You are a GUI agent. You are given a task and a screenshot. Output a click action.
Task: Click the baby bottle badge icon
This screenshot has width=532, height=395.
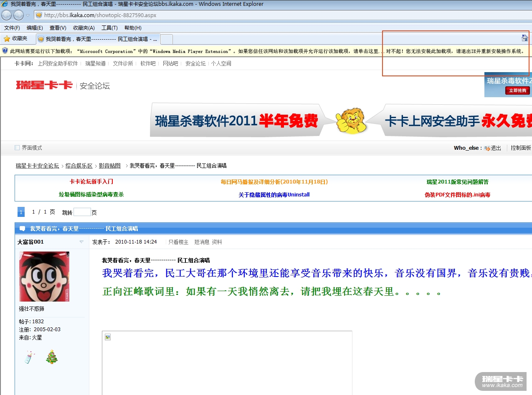(x=30, y=357)
